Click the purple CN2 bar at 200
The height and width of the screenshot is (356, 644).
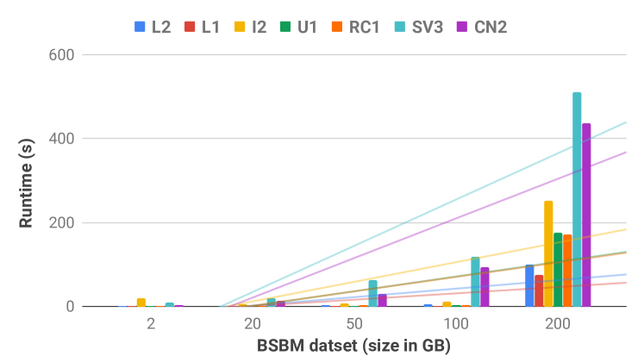[586, 215]
